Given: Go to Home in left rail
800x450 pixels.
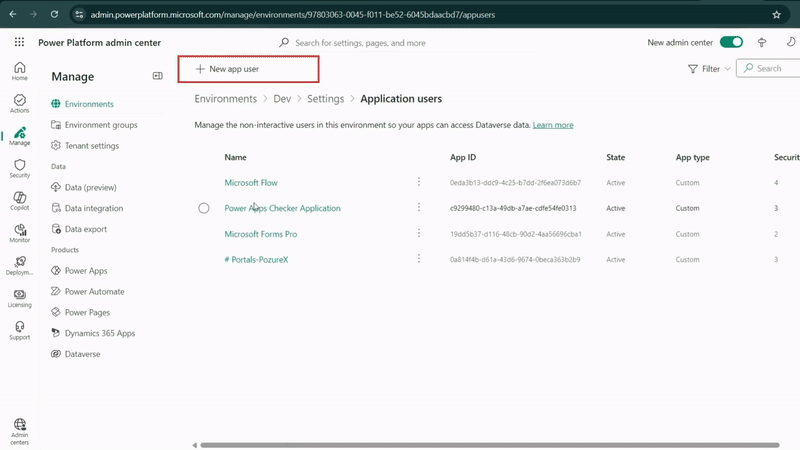Looking at the screenshot, I should 19,71.
